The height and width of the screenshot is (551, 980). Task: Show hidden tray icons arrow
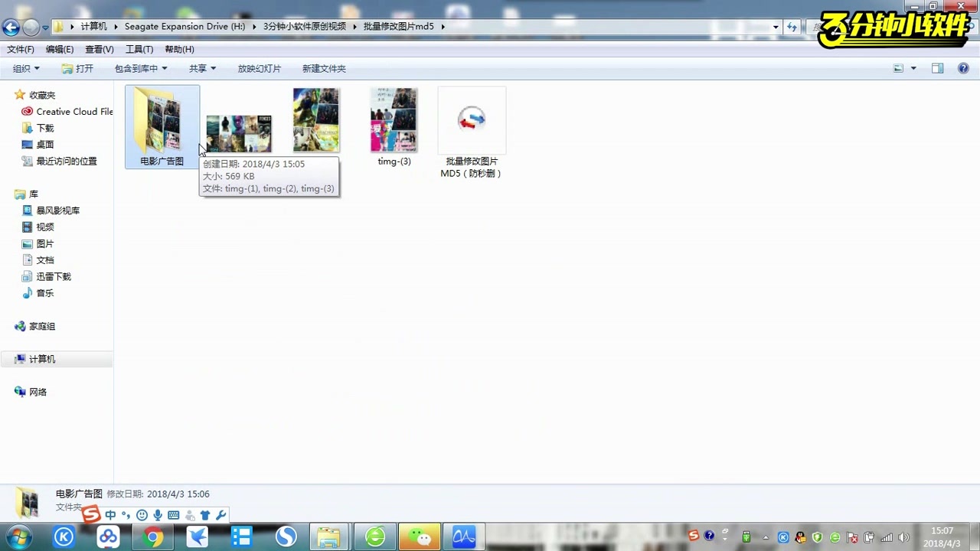pyautogui.click(x=766, y=538)
